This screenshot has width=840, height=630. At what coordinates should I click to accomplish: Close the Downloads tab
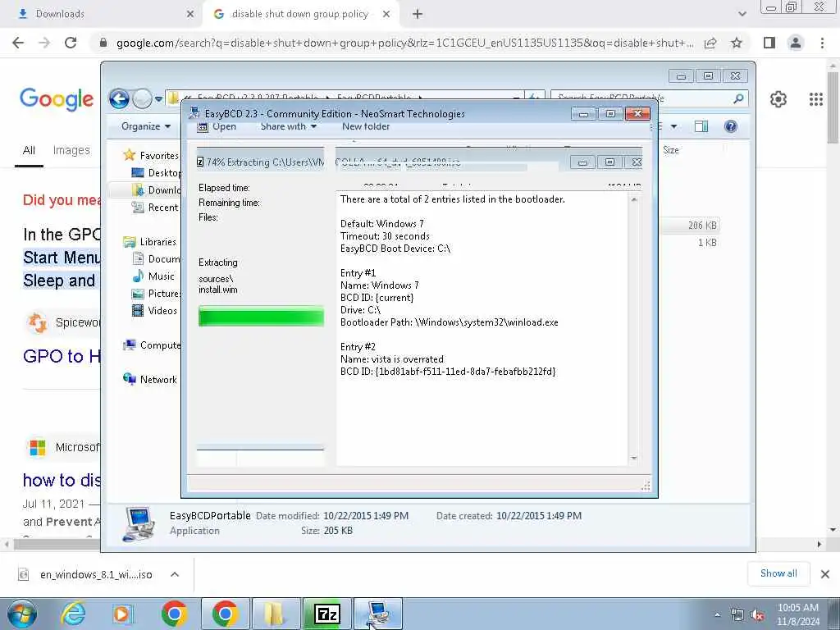(x=189, y=14)
